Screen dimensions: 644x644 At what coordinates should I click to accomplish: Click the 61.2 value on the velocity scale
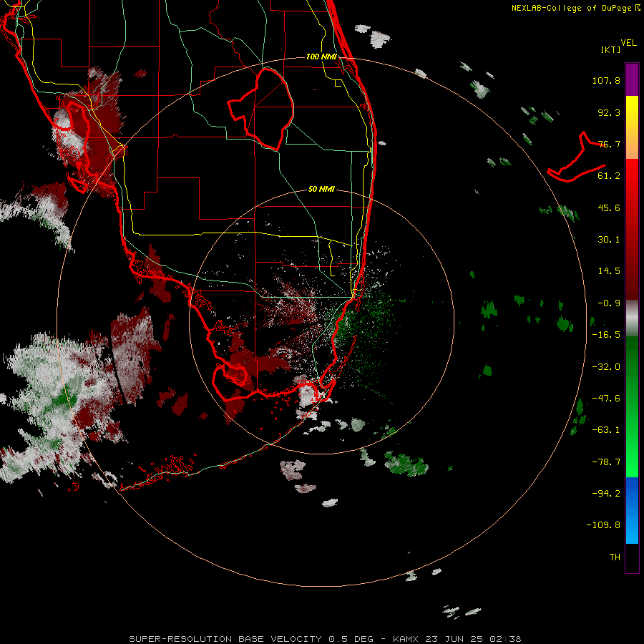tap(609, 176)
